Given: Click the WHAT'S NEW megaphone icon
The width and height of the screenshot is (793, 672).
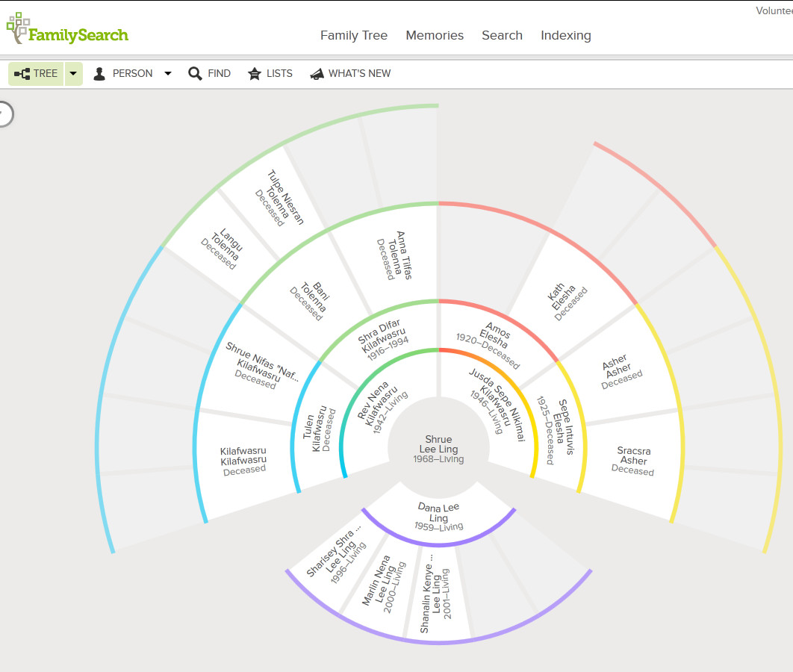Looking at the screenshot, I should (317, 75).
